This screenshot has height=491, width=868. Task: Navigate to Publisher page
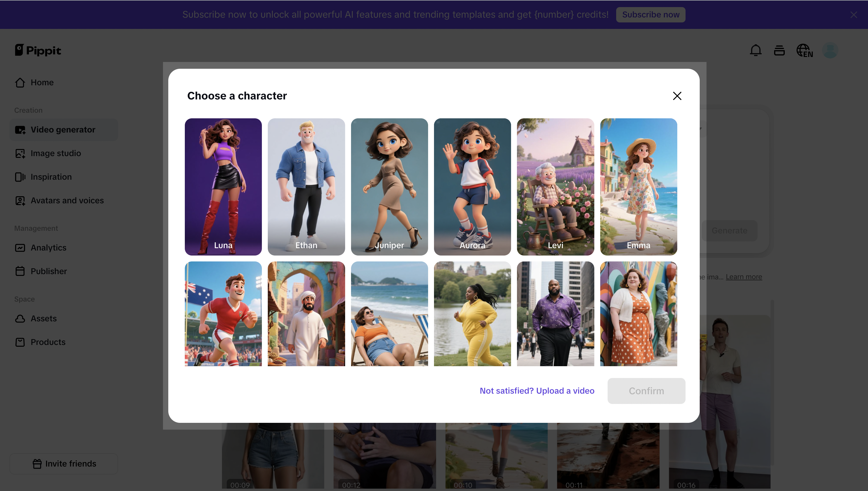coord(49,271)
